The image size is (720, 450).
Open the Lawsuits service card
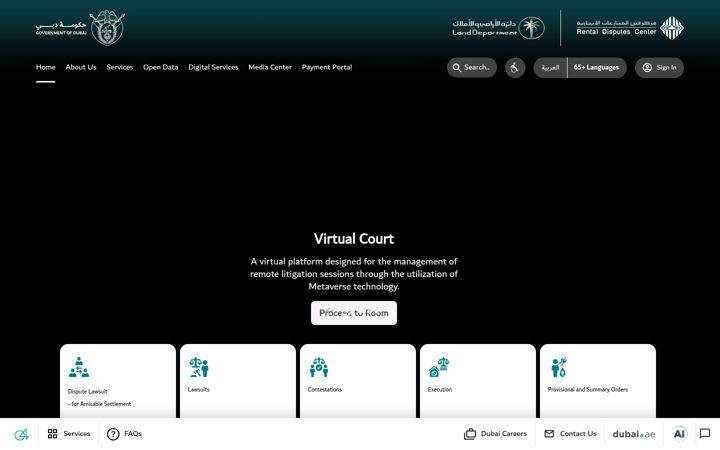tap(238, 381)
